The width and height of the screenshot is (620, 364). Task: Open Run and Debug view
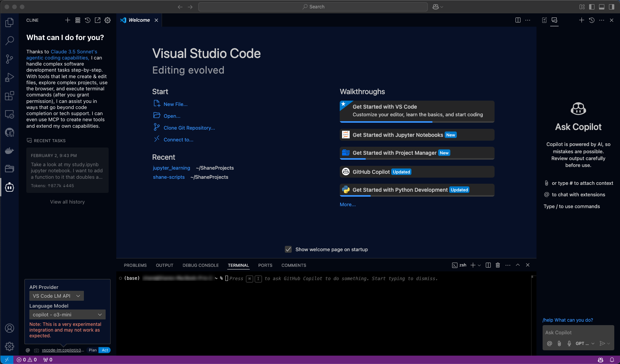(x=10, y=77)
